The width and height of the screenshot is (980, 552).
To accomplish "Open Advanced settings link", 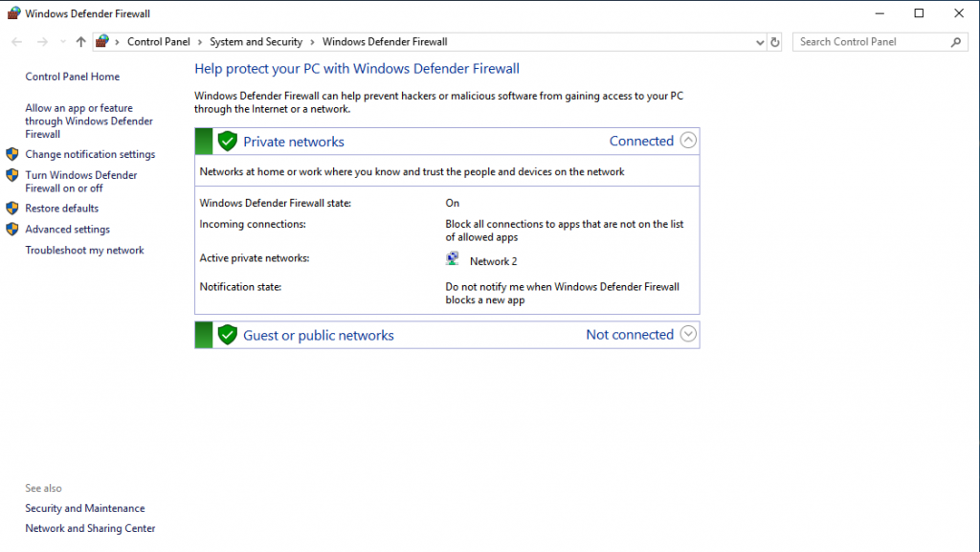I will pos(68,230).
